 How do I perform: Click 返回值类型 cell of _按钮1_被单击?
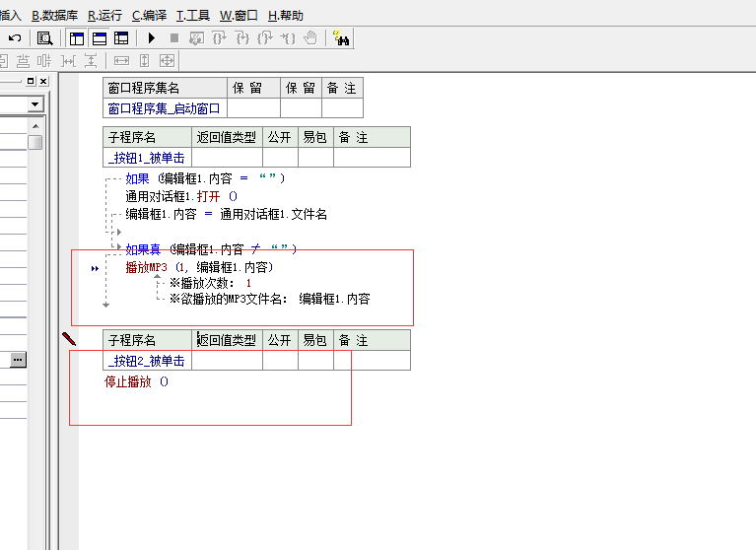(x=227, y=158)
